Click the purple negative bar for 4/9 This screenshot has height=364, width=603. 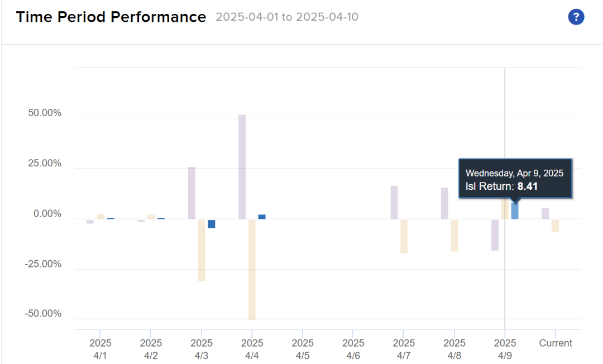[495, 234]
